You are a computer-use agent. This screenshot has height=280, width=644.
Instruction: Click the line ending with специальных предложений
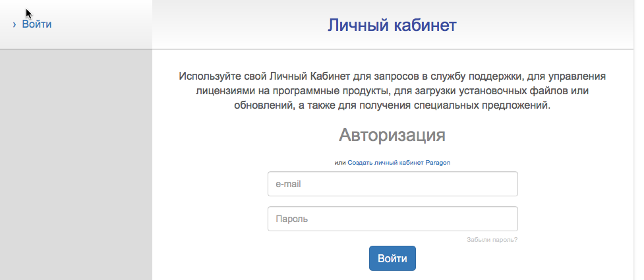tap(392, 105)
